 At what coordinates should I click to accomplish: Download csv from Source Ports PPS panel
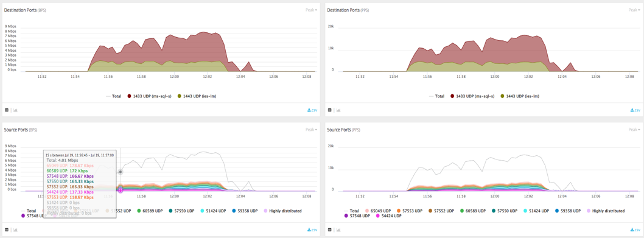point(635,229)
